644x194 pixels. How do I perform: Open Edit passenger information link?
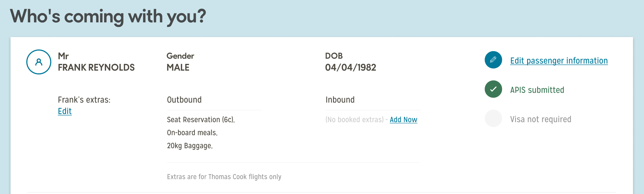coord(559,61)
